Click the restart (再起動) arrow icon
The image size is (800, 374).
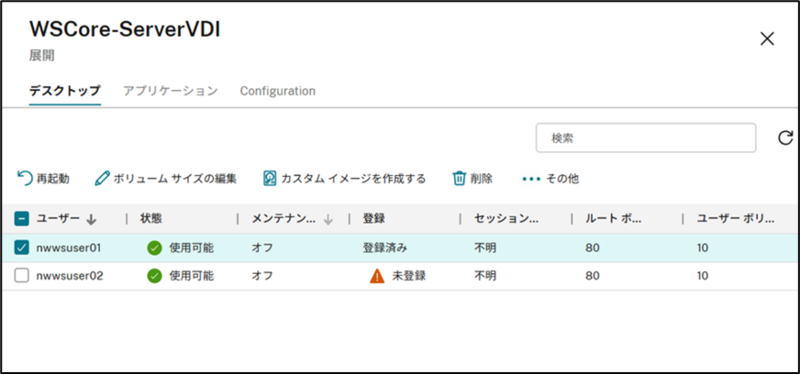coord(25,178)
